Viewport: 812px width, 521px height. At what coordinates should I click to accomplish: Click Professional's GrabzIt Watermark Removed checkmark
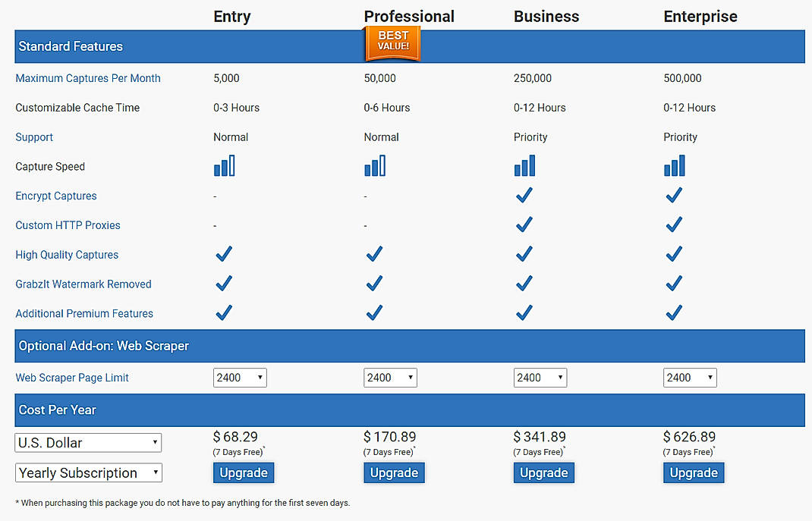[x=373, y=283]
